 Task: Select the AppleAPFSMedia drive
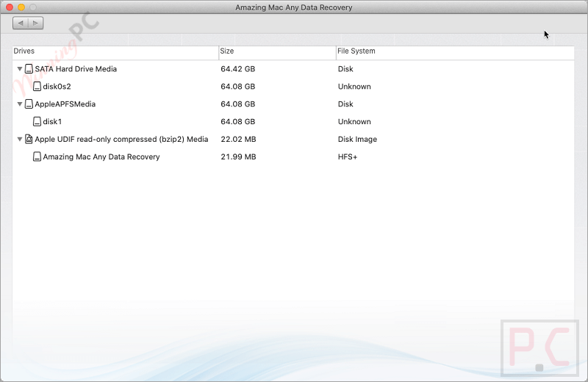[x=293, y=104]
